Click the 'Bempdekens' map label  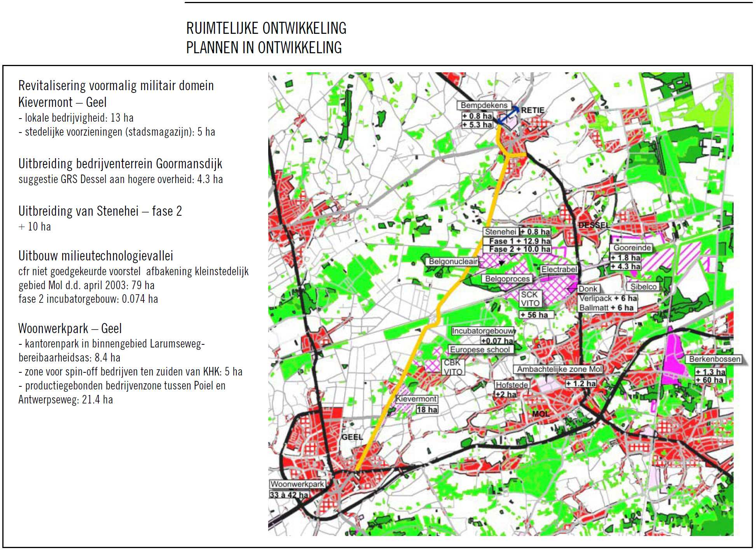484,105
